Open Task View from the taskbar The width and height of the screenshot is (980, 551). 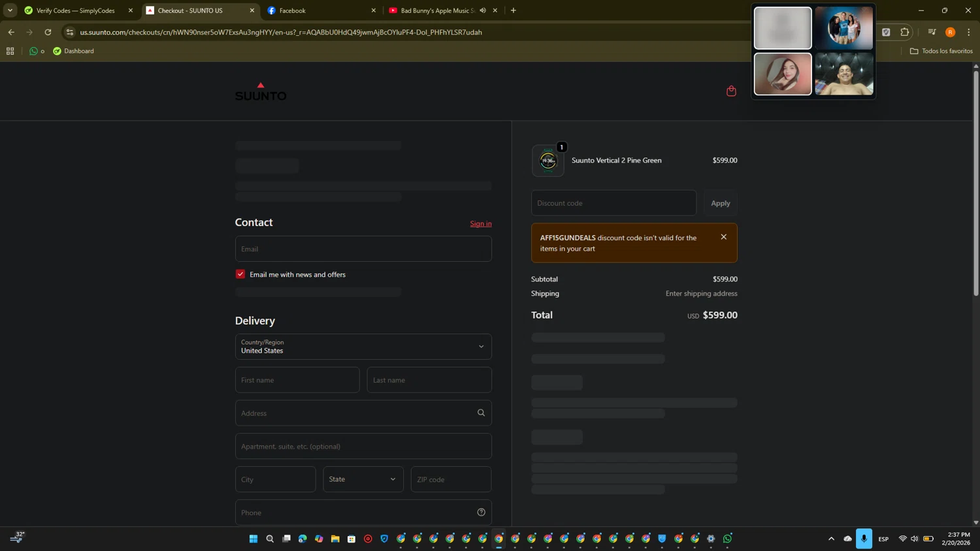point(286,539)
